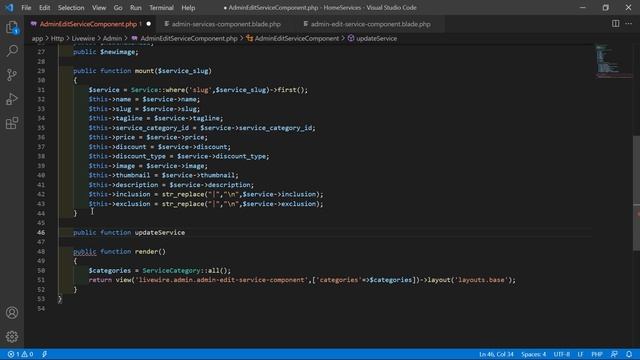Open the Selection menu
The image size is (640, 360).
(x=71, y=8)
